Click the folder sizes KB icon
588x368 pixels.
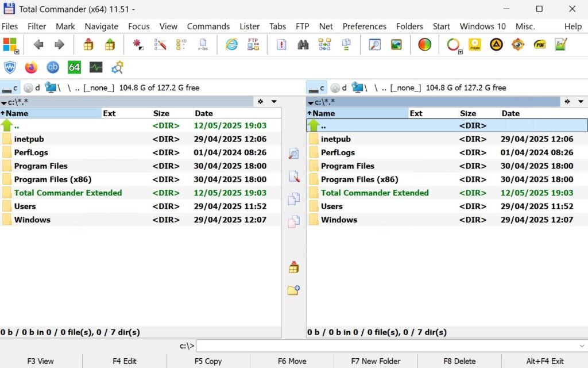pos(181,44)
